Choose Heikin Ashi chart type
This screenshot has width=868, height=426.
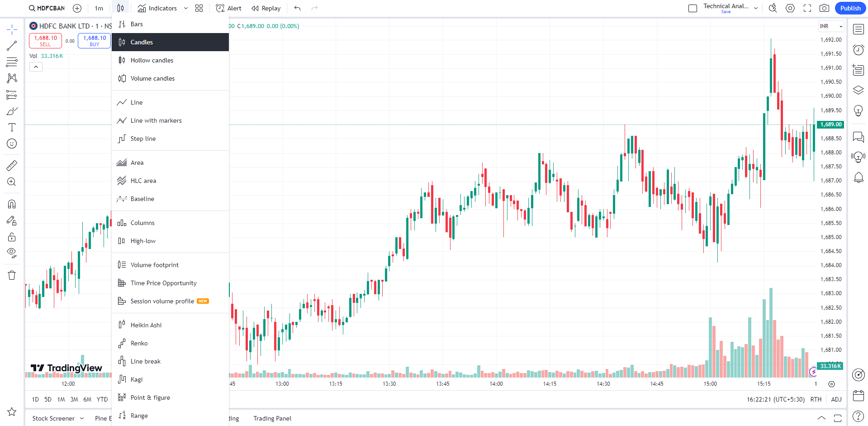pyautogui.click(x=170, y=325)
